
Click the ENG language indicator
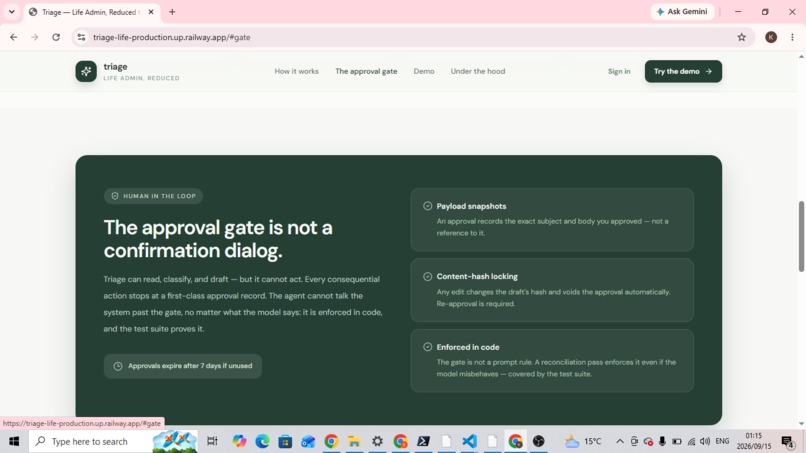point(722,441)
